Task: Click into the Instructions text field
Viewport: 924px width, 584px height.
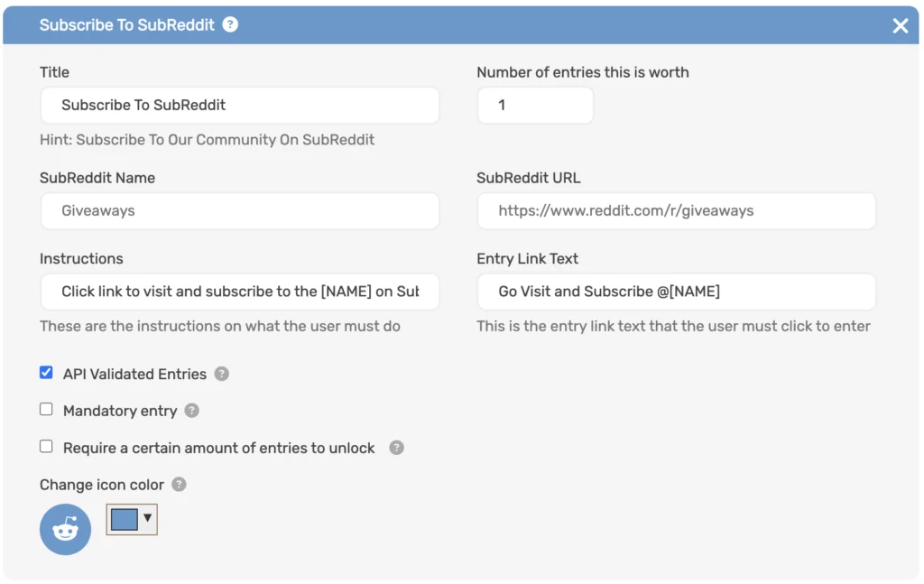Action: click(239, 292)
